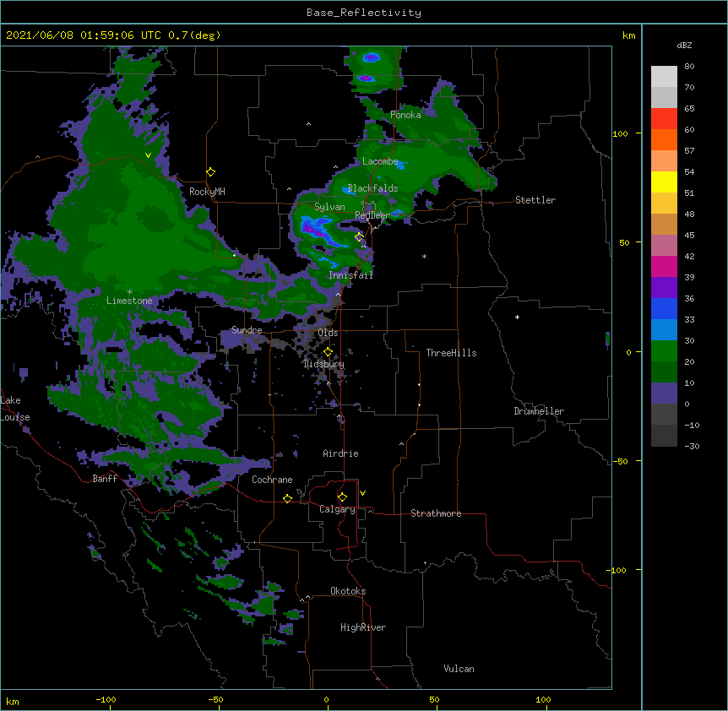This screenshot has width=728, height=711.
Task: Click the Didsbury town label
Action: tap(323, 364)
